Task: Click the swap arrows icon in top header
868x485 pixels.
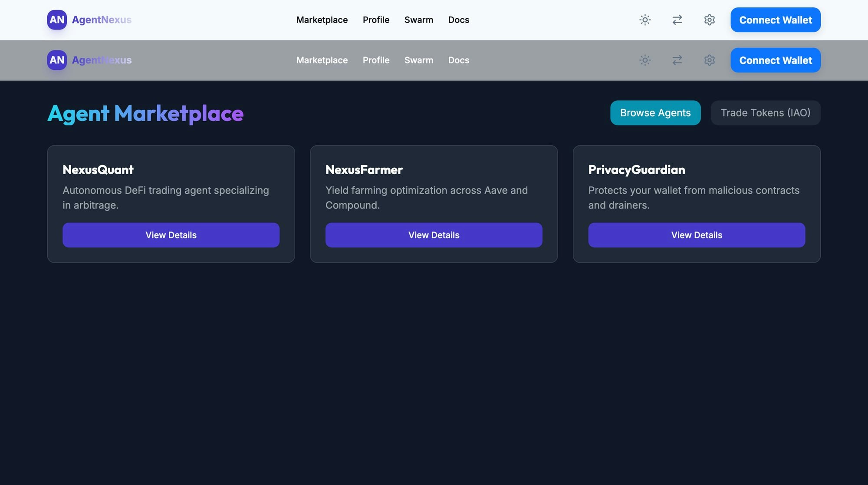Action: [677, 20]
